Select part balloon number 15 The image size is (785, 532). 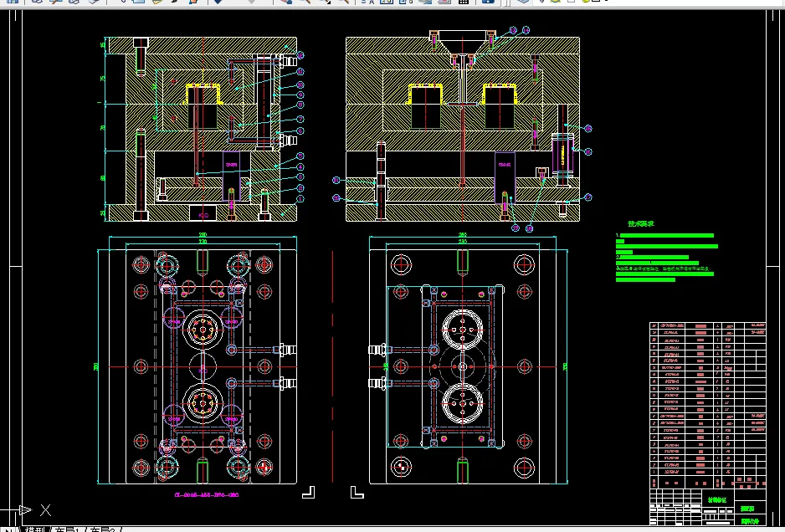588,129
